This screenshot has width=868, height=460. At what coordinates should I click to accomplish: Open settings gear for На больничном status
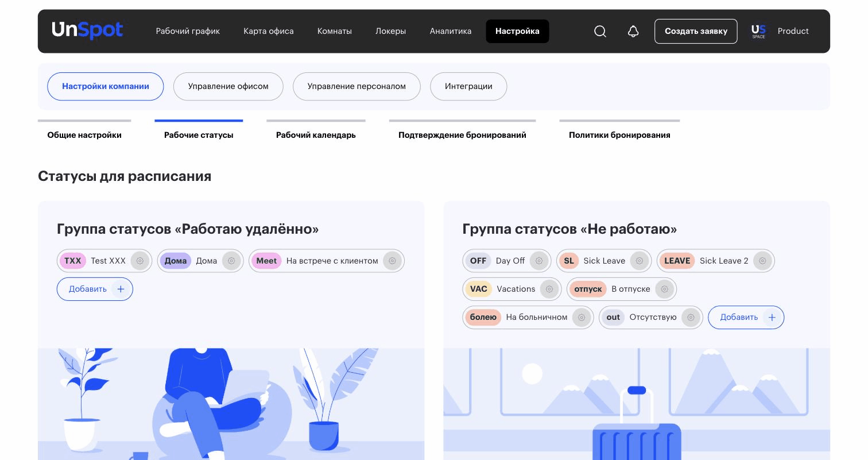582,318
